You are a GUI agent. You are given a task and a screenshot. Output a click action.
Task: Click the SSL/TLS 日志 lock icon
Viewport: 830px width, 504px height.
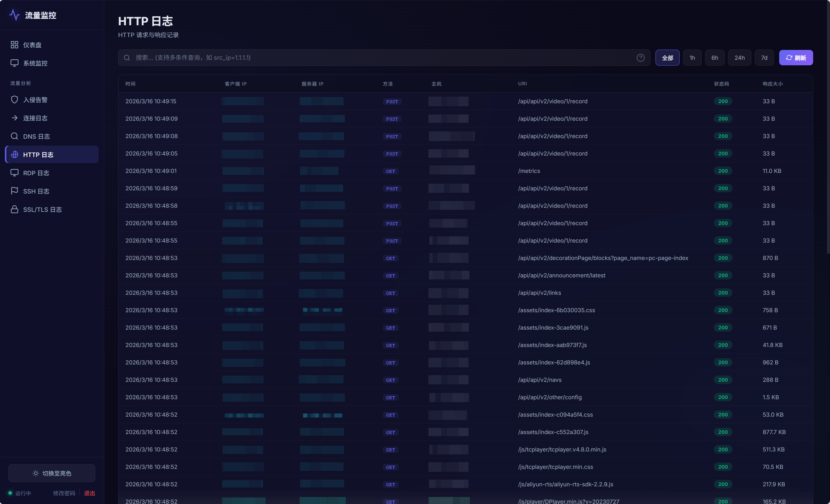[x=15, y=209]
